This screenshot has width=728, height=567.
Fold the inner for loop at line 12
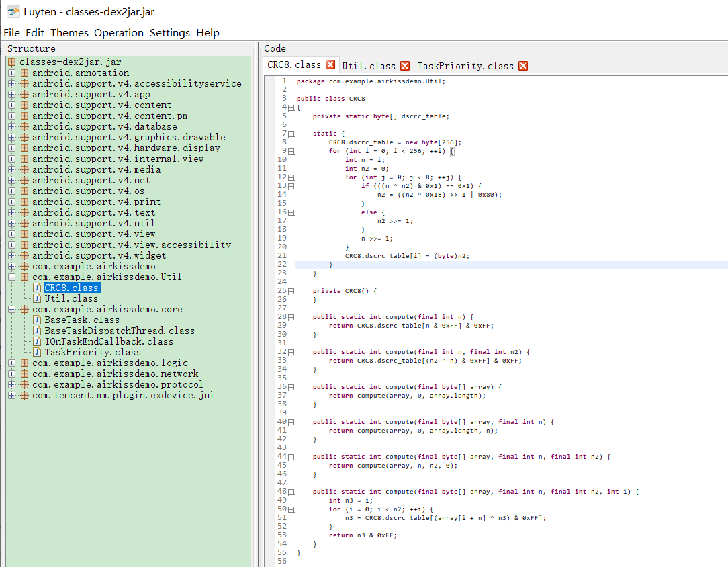pyautogui.click(x=291, y=177)
